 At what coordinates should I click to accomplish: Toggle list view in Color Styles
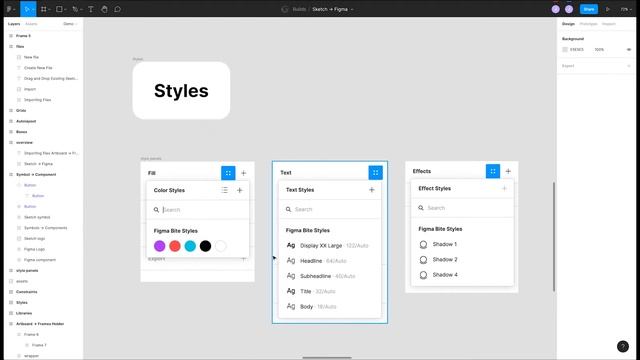pyautogui.click(x=224, y=190)
